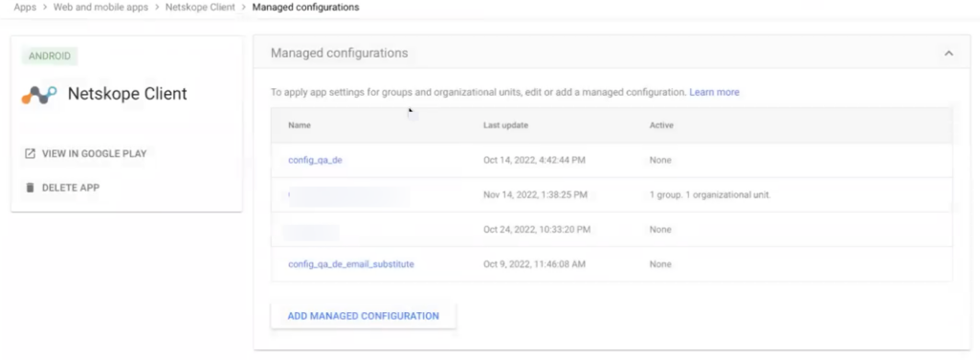The width and height of the screenshot is (980, 360).
Task: Click the Android platform badge
Action: pos(50,56)
